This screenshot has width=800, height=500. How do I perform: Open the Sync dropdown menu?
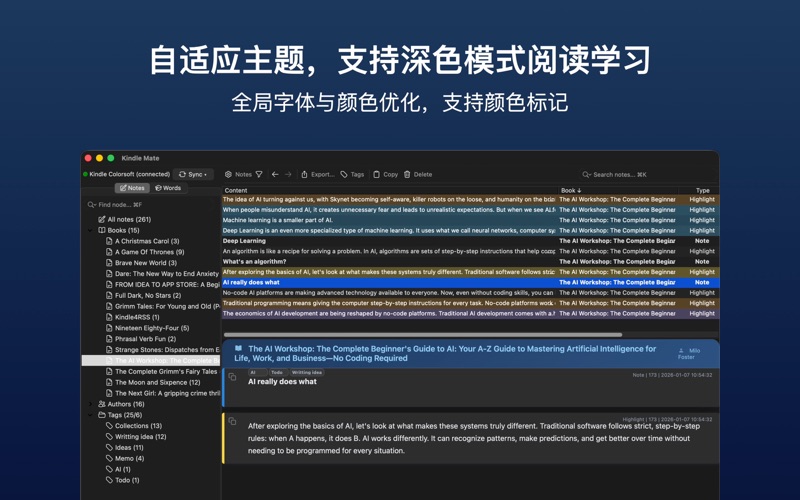point(193,174)
